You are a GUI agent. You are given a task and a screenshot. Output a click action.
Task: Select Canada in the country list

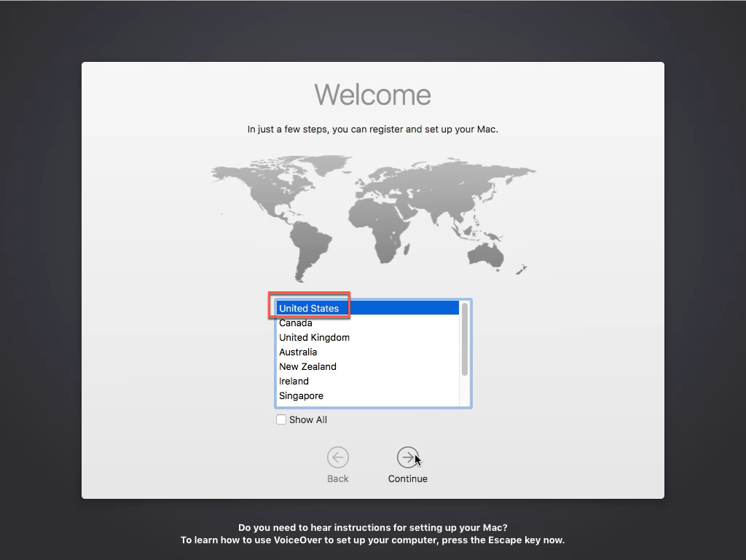click(368, 323)
